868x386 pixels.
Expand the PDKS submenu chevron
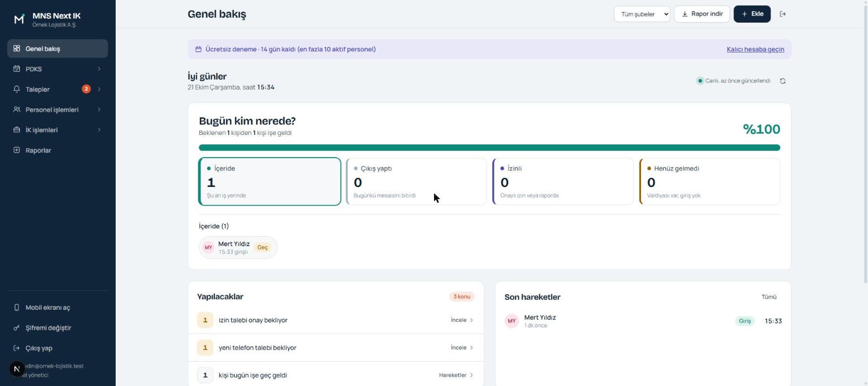coord(99,69)
